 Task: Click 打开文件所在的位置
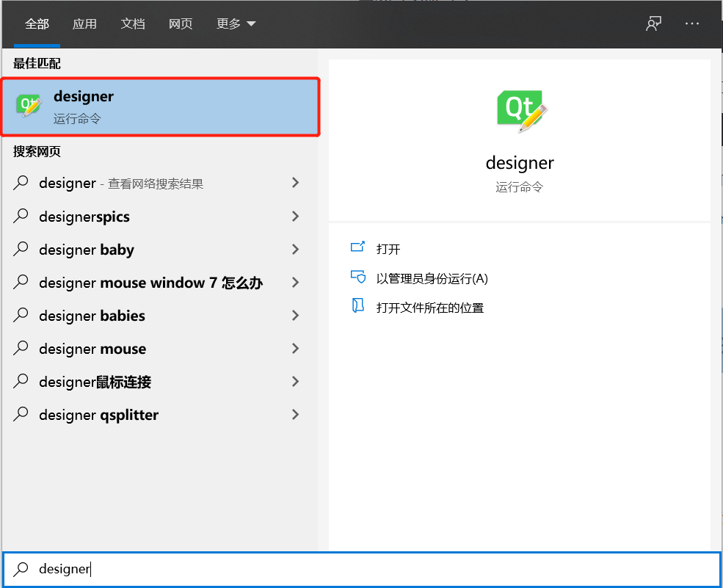pyautogui.click(x=429, y=308)
